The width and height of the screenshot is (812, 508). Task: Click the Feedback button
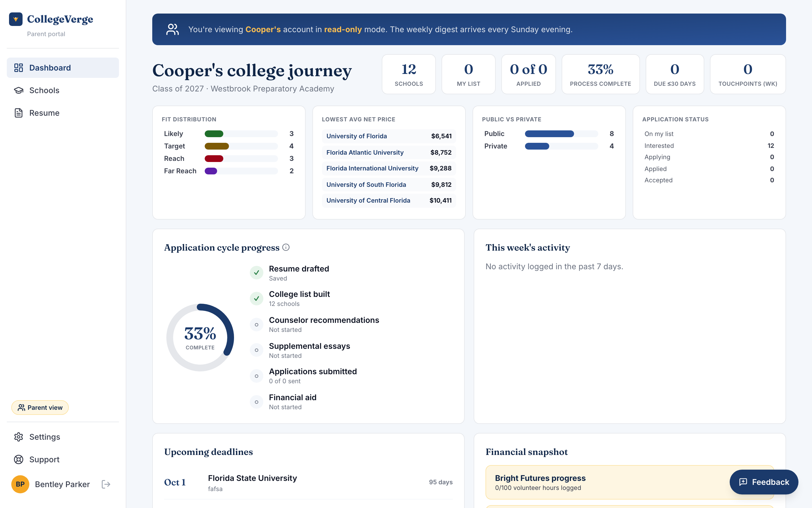[x=764, y=482]
